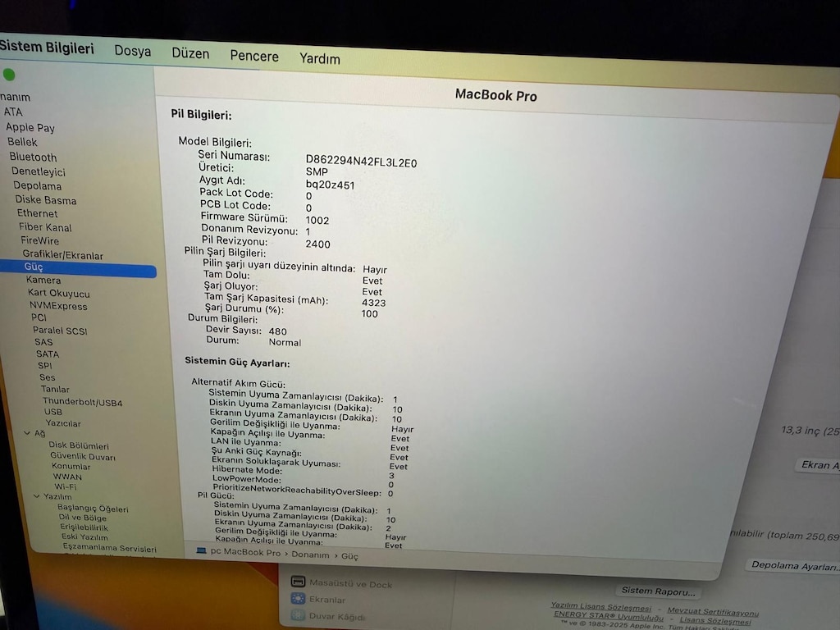Select Güvenlik Duvarı in the sidebar
Image resolution: width=840 pixels, height=630 pixels.
coord(83,456)
